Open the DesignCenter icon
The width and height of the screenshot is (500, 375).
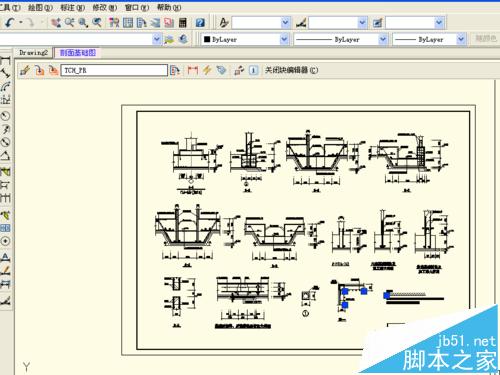tap(128, 23)
